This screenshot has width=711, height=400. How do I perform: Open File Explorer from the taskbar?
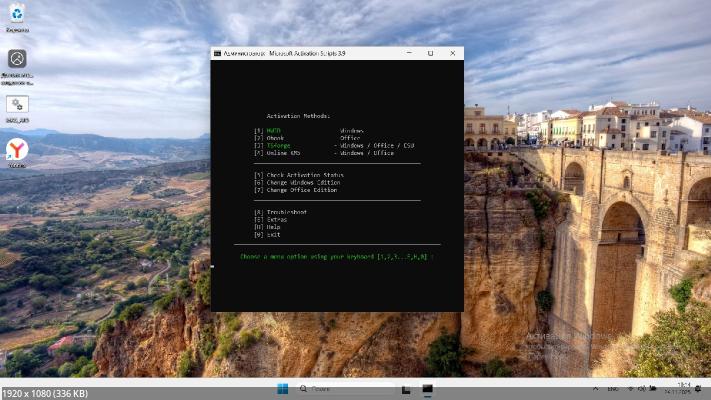point(406,389)
